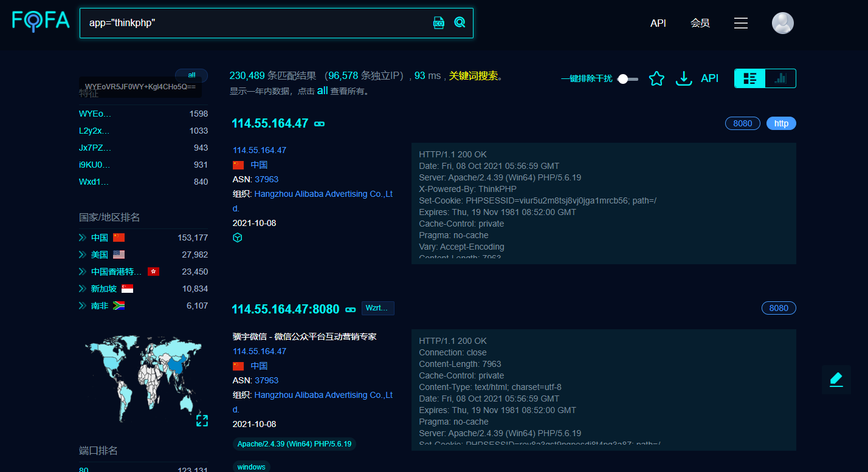The height and width of the screenshot is (472, 868).
Task: Open the user avatar profile
Action: (783, 23)
